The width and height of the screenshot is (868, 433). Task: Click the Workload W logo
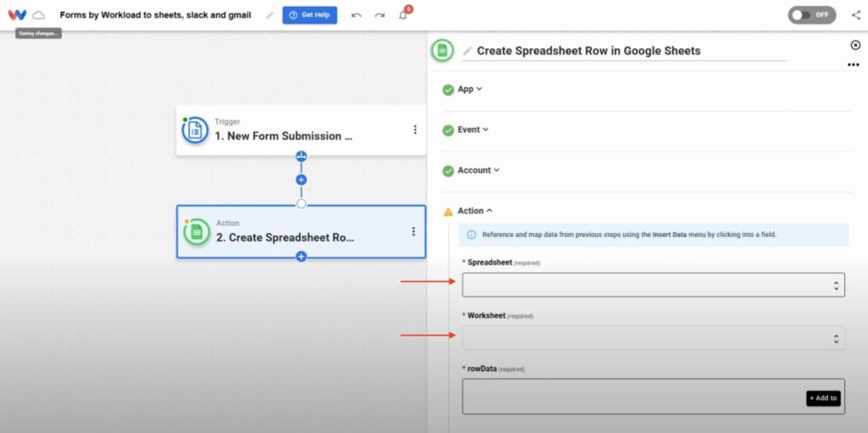pyautogui.click(x=17, y=15)
